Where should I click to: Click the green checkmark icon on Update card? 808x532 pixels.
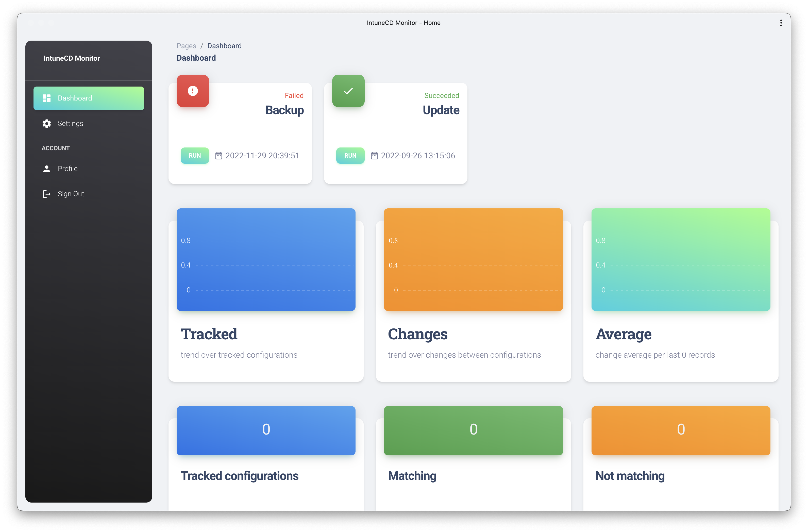point(348,91)
